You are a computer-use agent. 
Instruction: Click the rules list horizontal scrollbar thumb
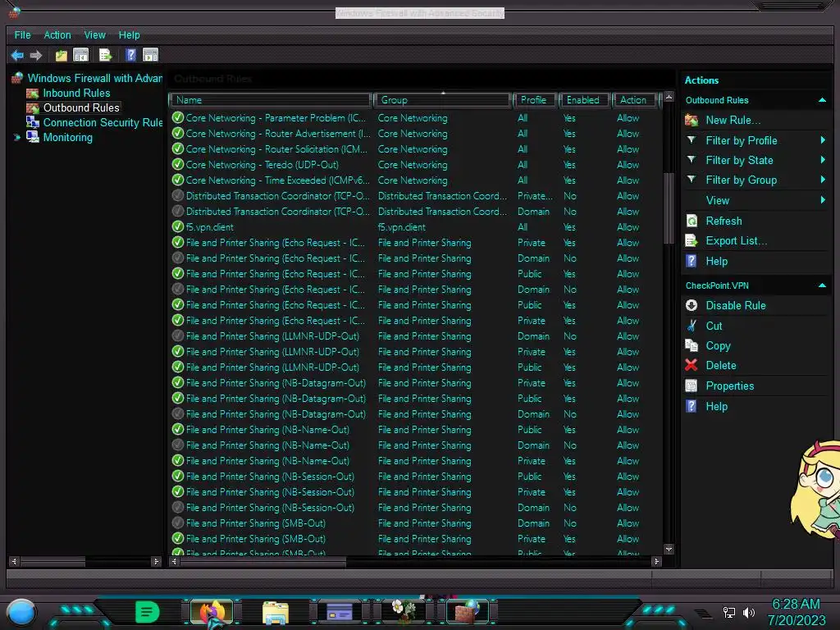[263, 561]
